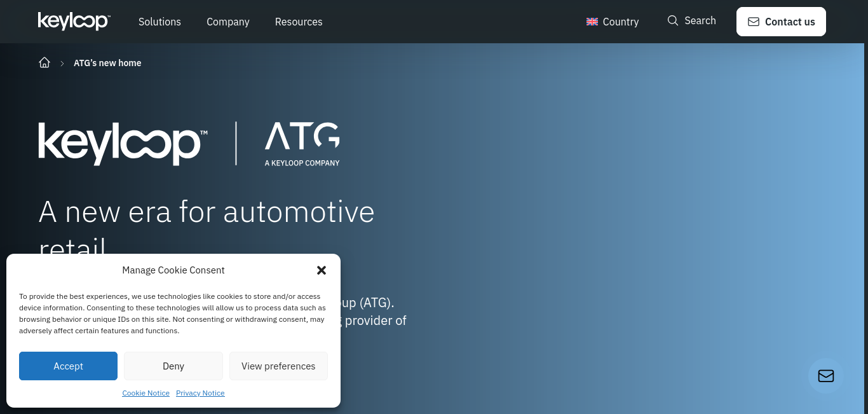This screenshot has height=414, width=868.
Task: Click the Search magnifier icon
Action: 673,20
